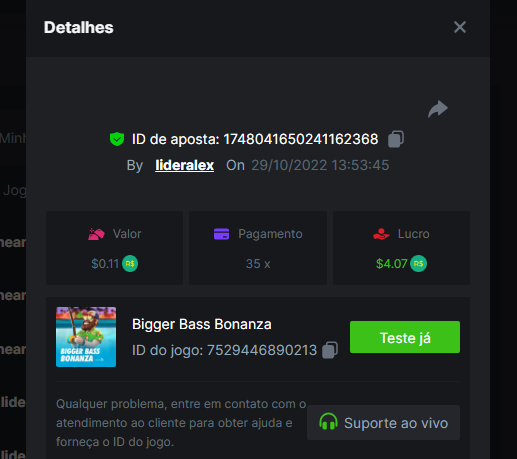Click the bet date 29/10/2022 13:53:45

point(320,165)
